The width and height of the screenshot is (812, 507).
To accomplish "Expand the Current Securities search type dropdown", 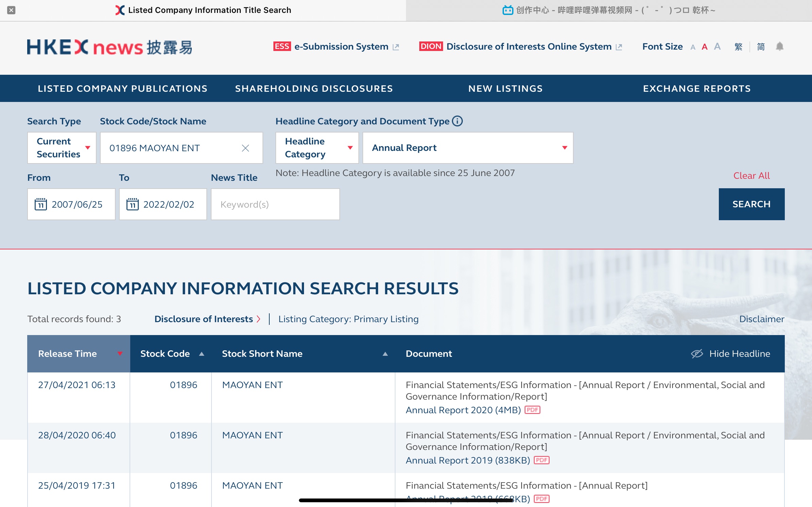I will pyautogui.click(x=62, y=148).
